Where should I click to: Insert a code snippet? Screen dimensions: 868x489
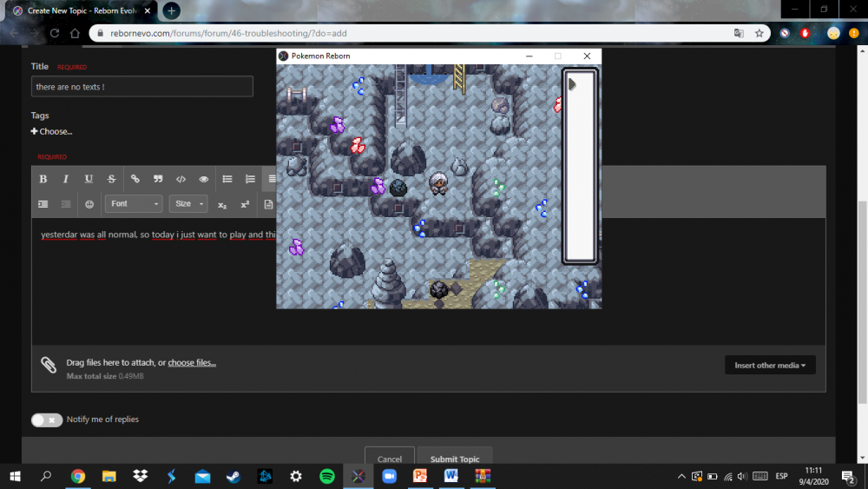pyautogui.click(x=181, y=179)
